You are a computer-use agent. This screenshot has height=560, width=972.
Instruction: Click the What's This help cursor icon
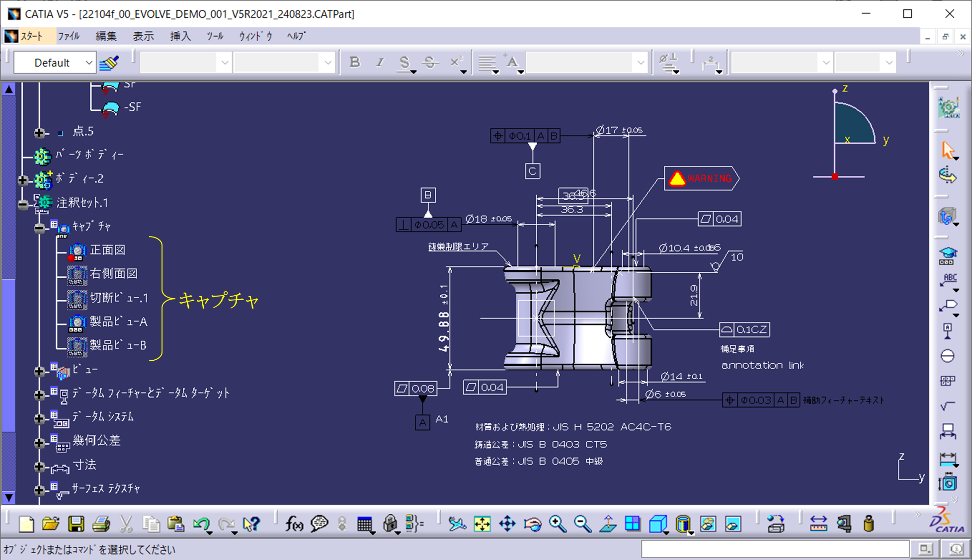pyautogui.click(x=251, y=524)
